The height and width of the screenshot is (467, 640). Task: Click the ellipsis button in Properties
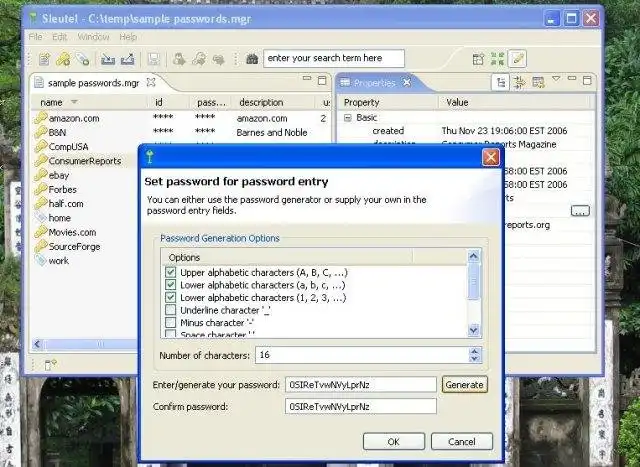click(580, 211)
